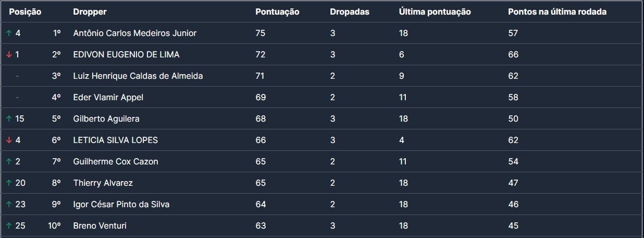644x238 pixels.
Task: Click red down arrow by LETICIA SILVA LOPES
Action: (9, 140)
